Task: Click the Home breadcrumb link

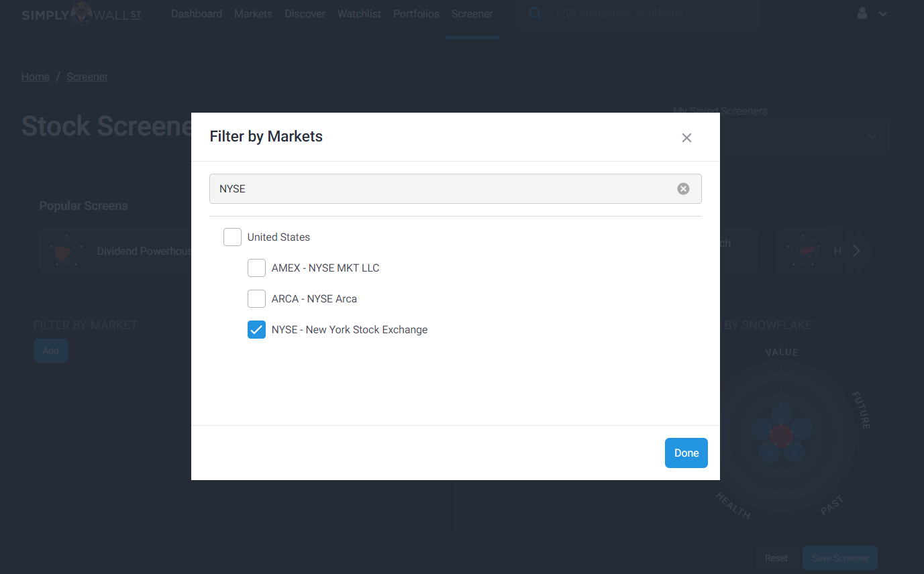Action: (36, 77)
